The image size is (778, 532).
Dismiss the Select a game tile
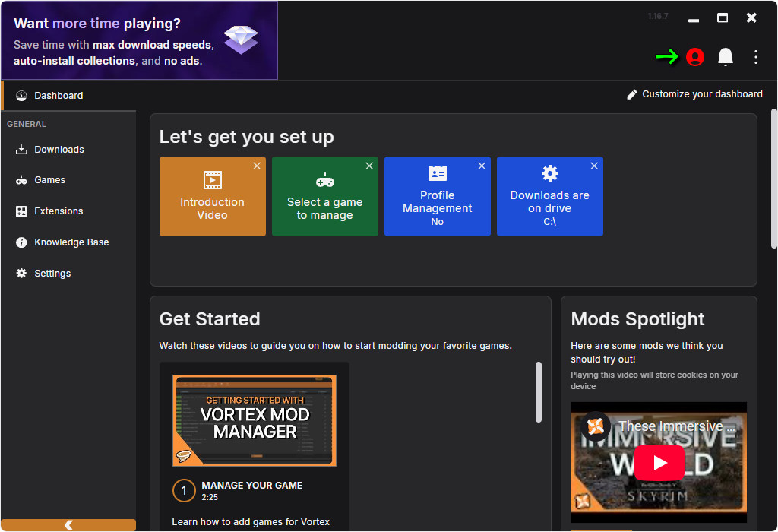click(369, 166)
